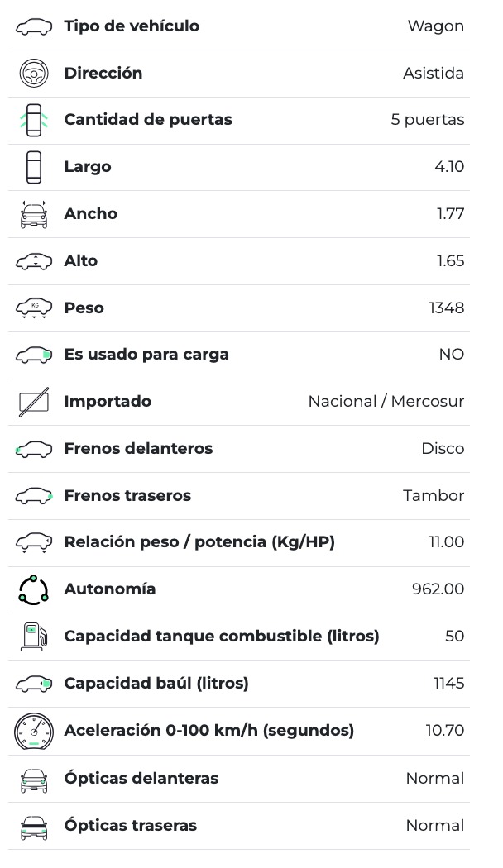Screen dimensions: 503x868
Task: Click the rear car icon for Ópticas traseras
Action: coord(34,826)
